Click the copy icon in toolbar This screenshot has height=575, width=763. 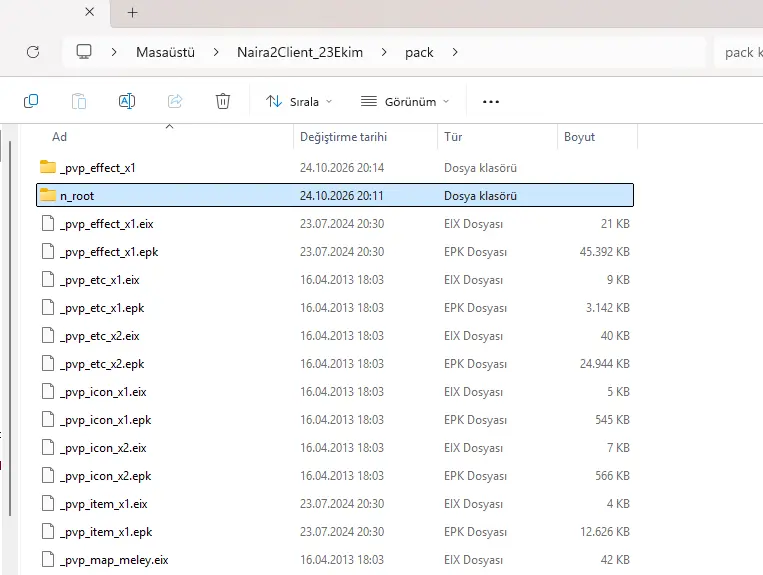tap(31, 101)
